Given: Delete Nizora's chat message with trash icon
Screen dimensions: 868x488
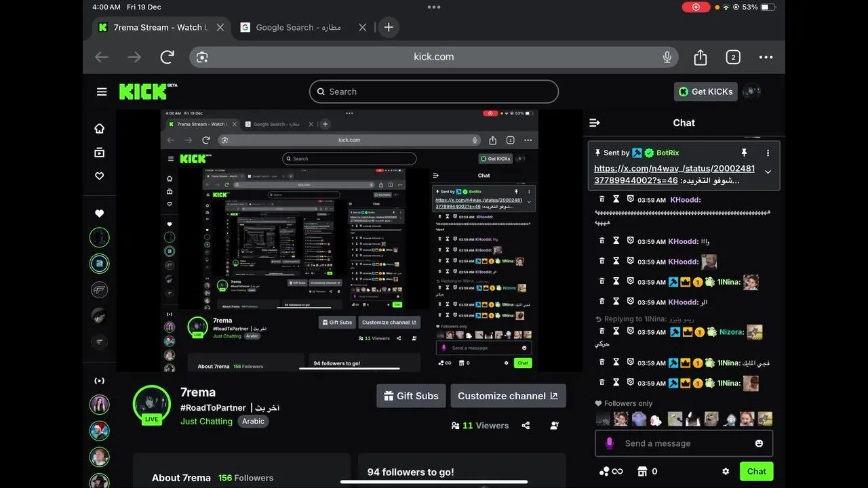Looking at the screenshot, I should pos(601,331).
